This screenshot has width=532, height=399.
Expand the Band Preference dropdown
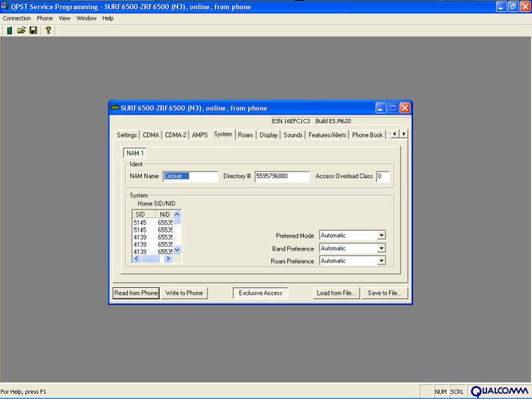381,248
